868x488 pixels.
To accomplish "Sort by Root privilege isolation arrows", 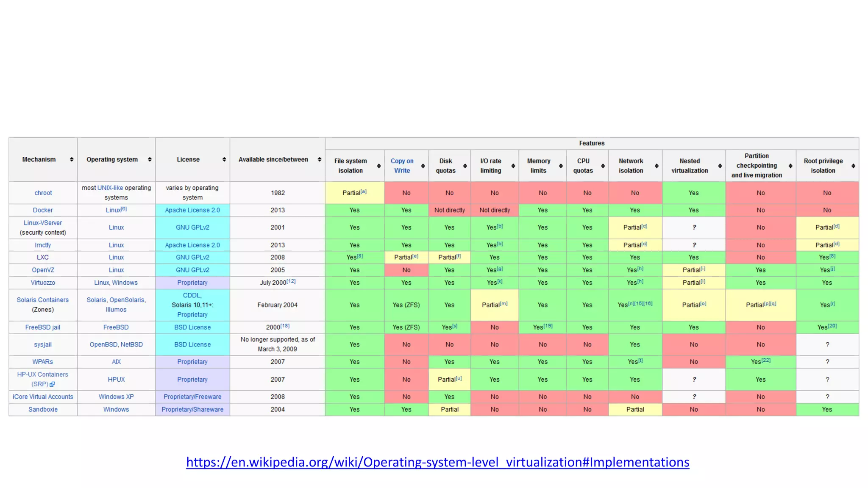I will pyautogui.click(x=853, y=166).
